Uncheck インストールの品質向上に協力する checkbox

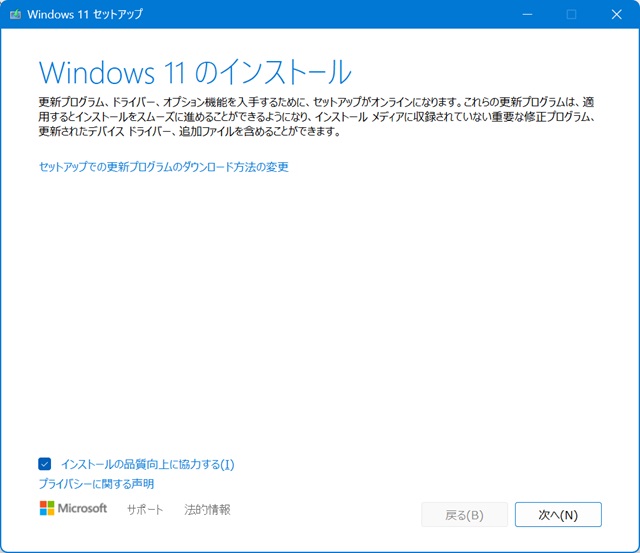coord(44,464)
